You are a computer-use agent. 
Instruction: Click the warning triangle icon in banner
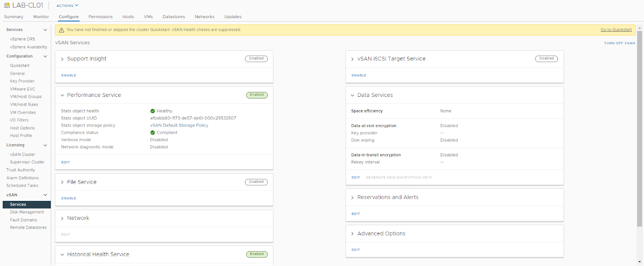62,30
